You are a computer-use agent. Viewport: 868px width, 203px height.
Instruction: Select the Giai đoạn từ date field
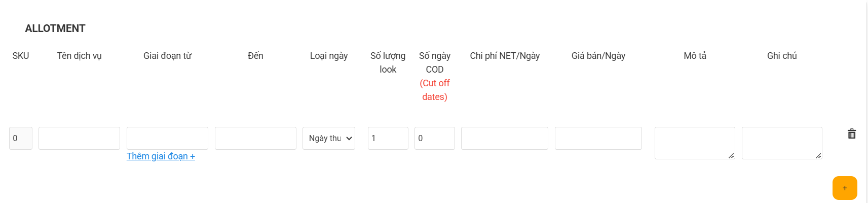[167, 138]
